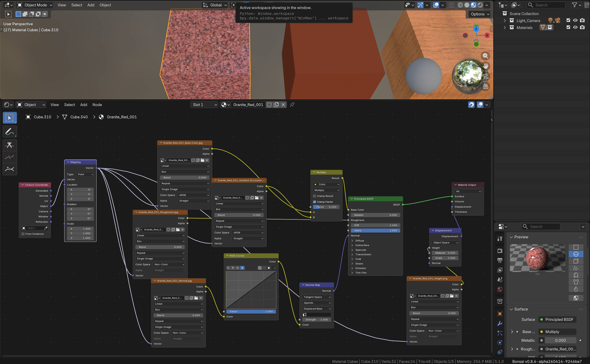Unlink the Granite_Red_001 material with X
This screenshot has height=364, width=590.
pyautogui.click(x=283, y=105)
